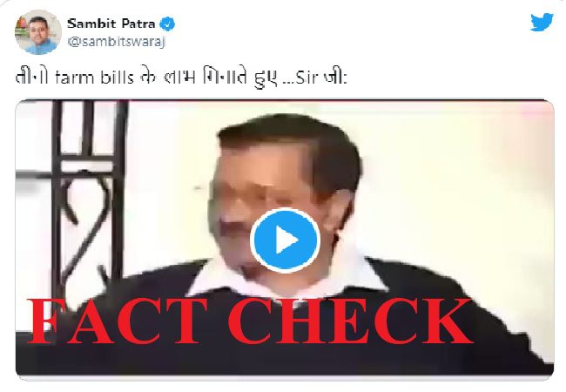Open Sambit Patra's profile avatar
The image size is (566, 392).
(x=38, y=32)
